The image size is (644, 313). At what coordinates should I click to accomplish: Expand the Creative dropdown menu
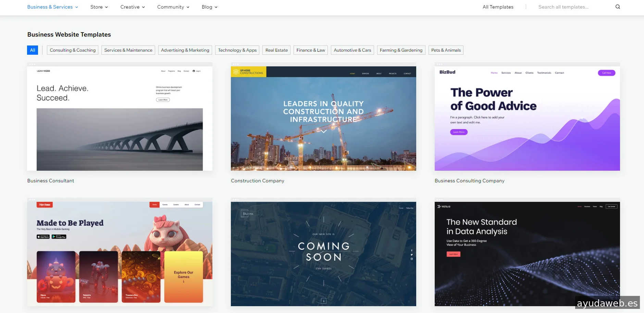[x=133, y=7]
